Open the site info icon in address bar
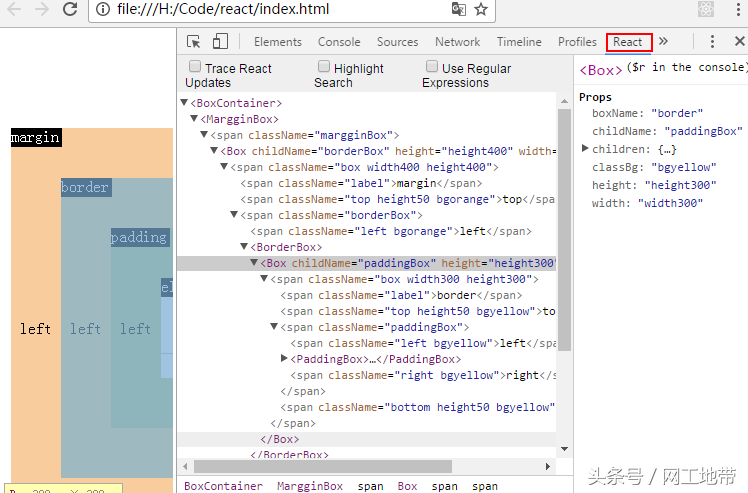Viewport: 748px width, 493px height. [103, 9]
